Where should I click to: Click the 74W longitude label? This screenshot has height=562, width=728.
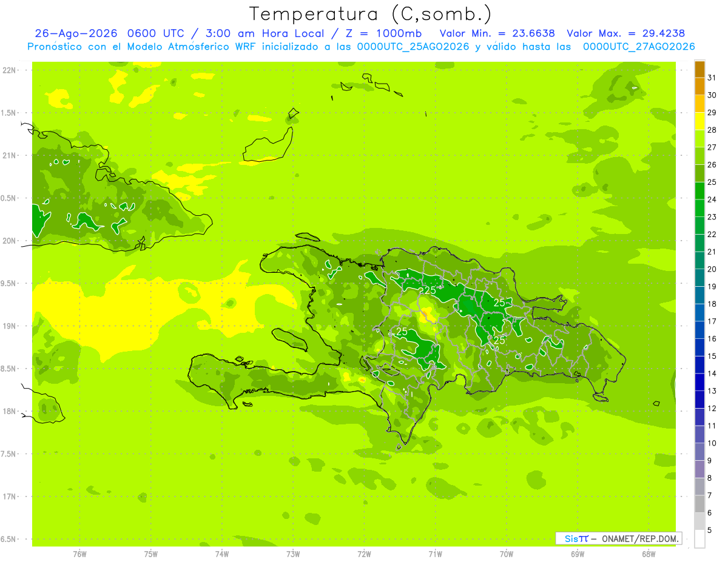(x=222, y=554)
